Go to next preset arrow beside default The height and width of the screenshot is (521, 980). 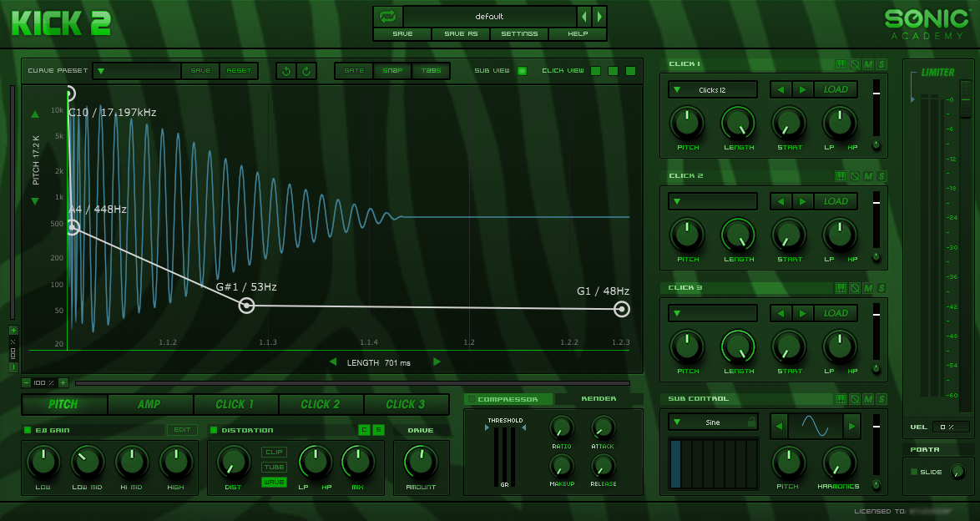(x=599, y=16)
